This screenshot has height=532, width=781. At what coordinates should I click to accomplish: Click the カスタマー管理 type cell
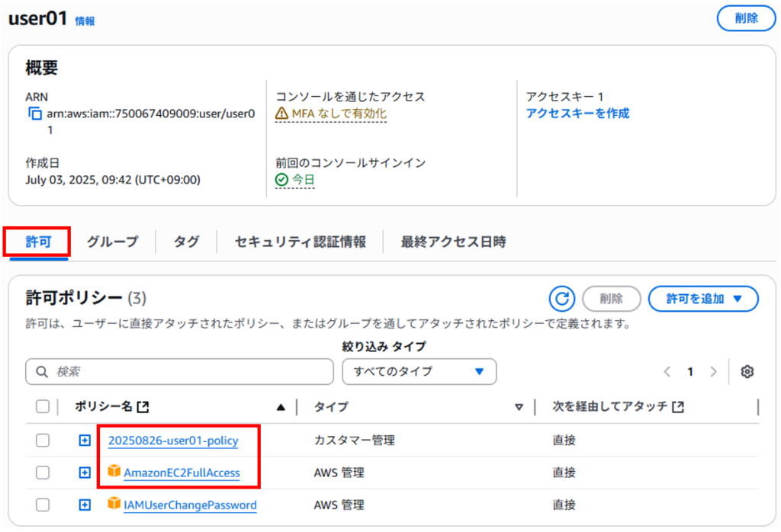(x=354, y=441)
